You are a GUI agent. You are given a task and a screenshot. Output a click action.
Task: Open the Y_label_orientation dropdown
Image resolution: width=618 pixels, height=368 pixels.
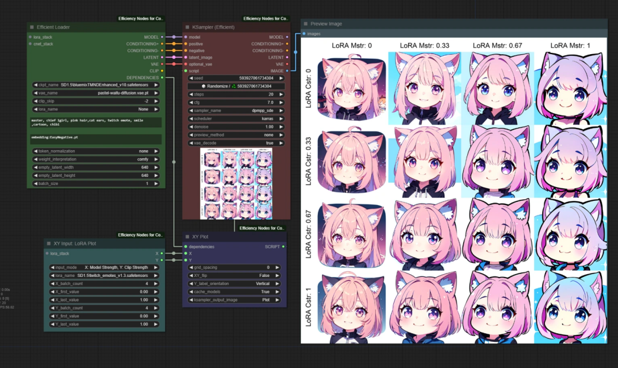pos(234,284)
